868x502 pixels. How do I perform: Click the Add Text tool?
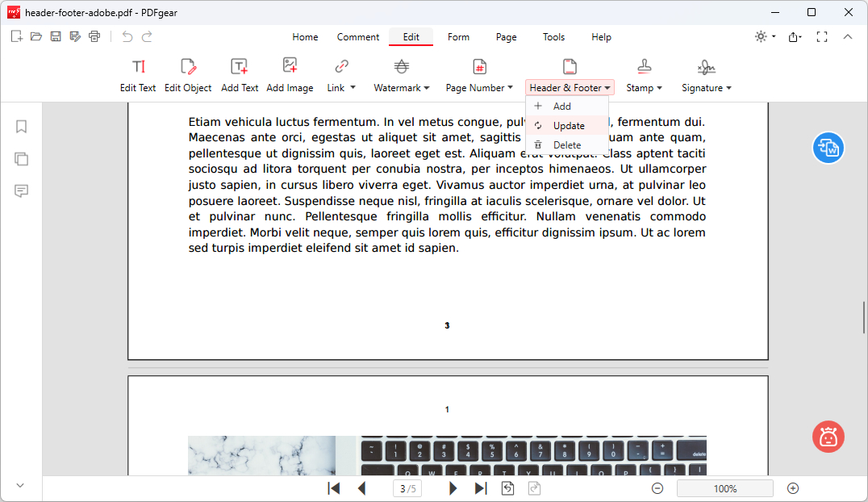click(x=240, y=75)
